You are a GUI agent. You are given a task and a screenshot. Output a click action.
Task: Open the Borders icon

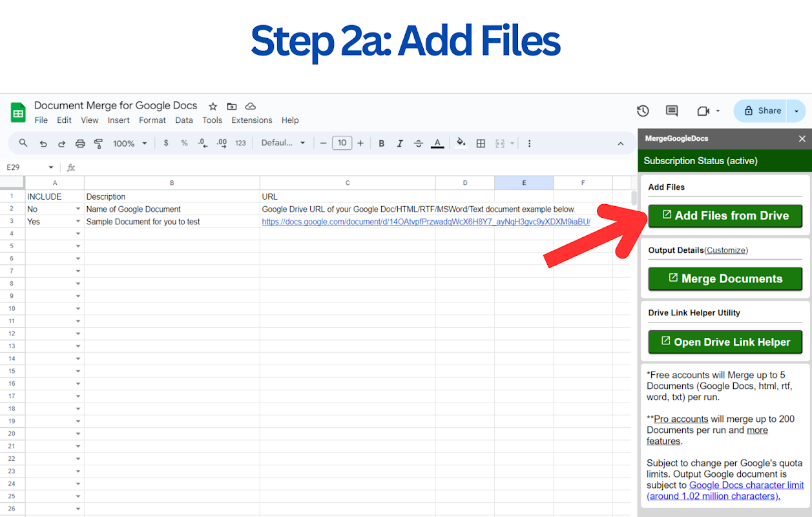[481, 143]
